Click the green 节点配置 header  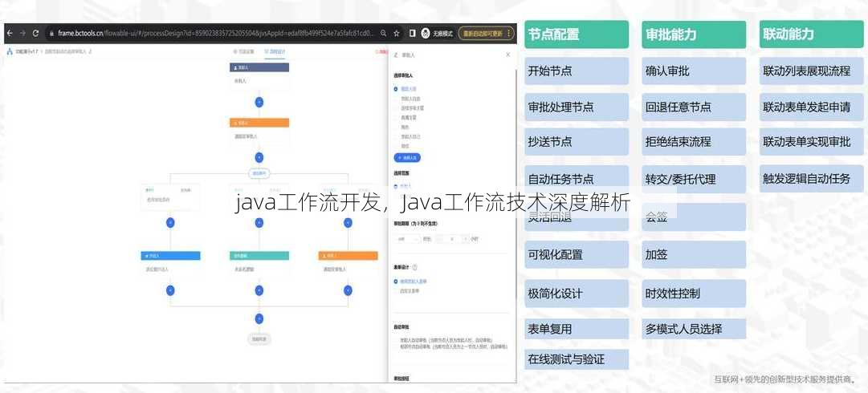(577, 34)
